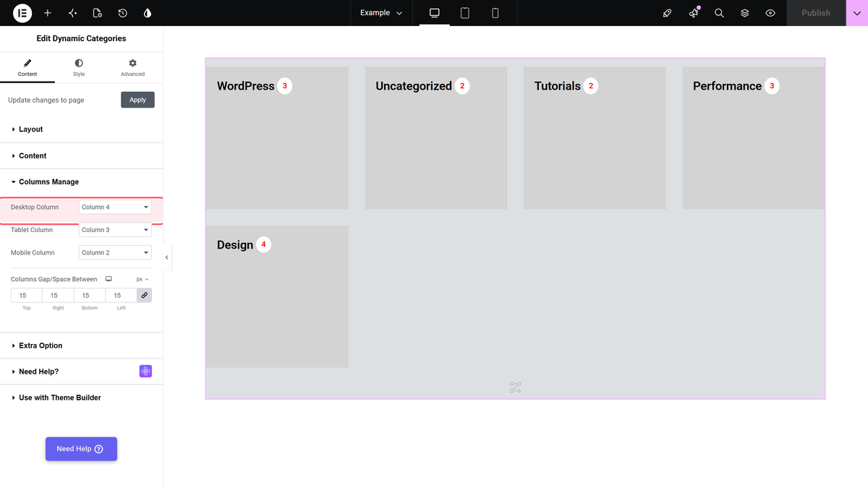
Task: Click the Tutorials count badge 2
Action: tap(591, 86)
